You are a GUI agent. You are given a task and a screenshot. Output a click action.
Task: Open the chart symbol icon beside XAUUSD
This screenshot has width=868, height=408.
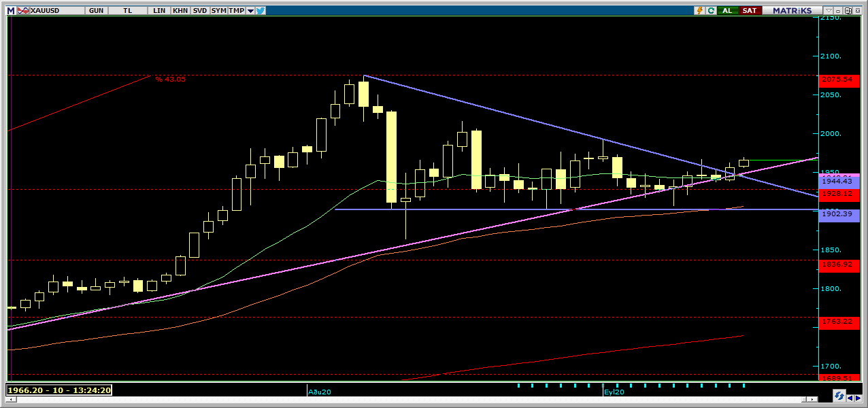pyautogui.click(x=22, y=10)
